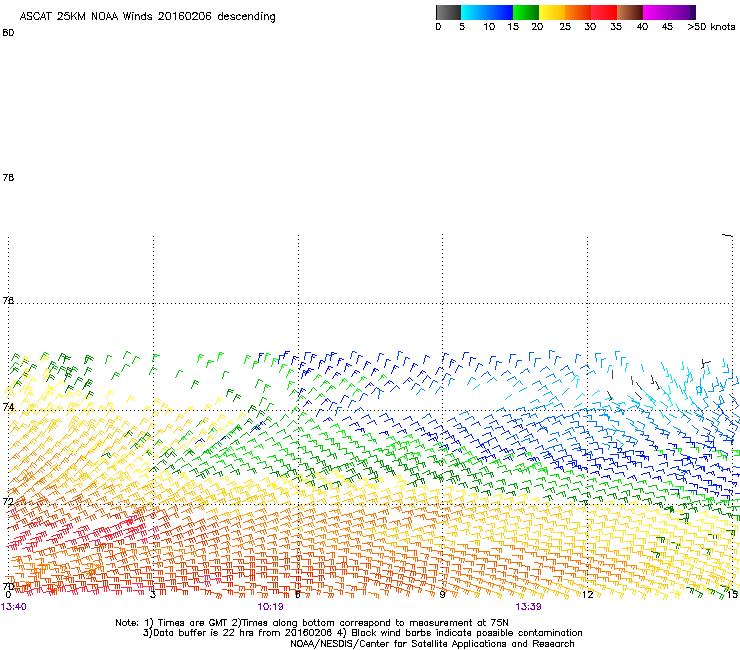This screenshot has width=740, height=650.
Task: Click the latitude label '70' on the left axis
Action: 8,586
